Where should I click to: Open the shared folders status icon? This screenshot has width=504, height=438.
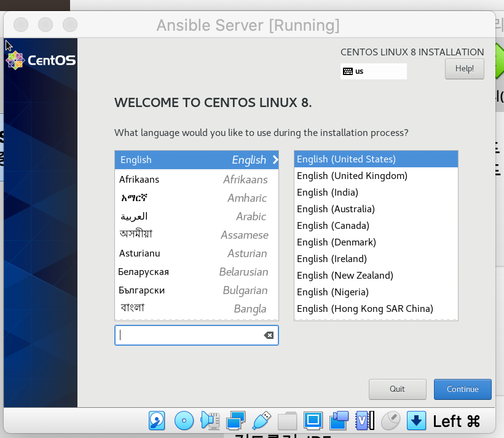(287, 420)
